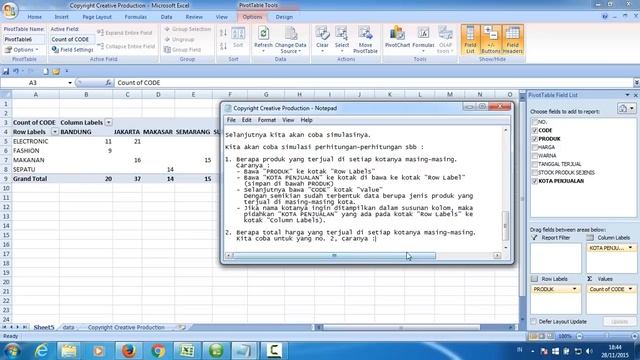Open Row Labels filter dropdown in sheet
The image size is (640, 360).
[55, 132]
